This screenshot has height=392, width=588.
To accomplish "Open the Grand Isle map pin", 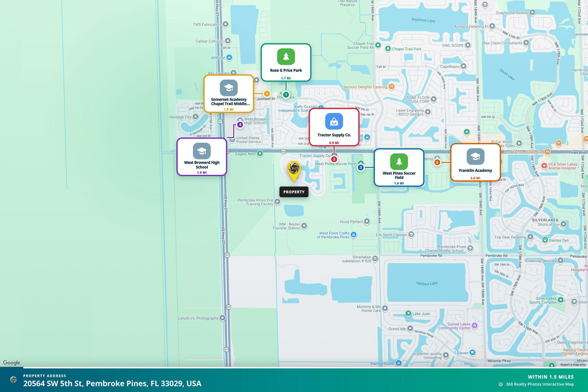I will 410,328.
